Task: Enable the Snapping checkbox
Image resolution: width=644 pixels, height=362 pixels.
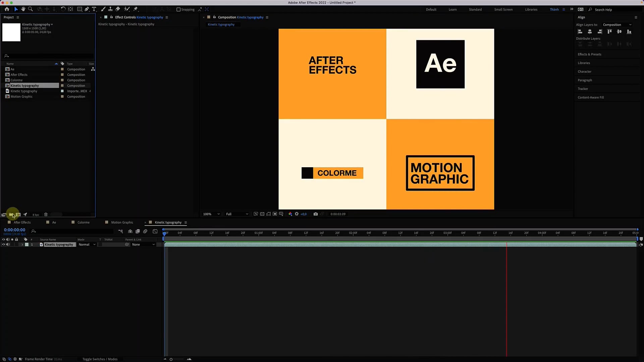Action: click(x=178, y=9)
